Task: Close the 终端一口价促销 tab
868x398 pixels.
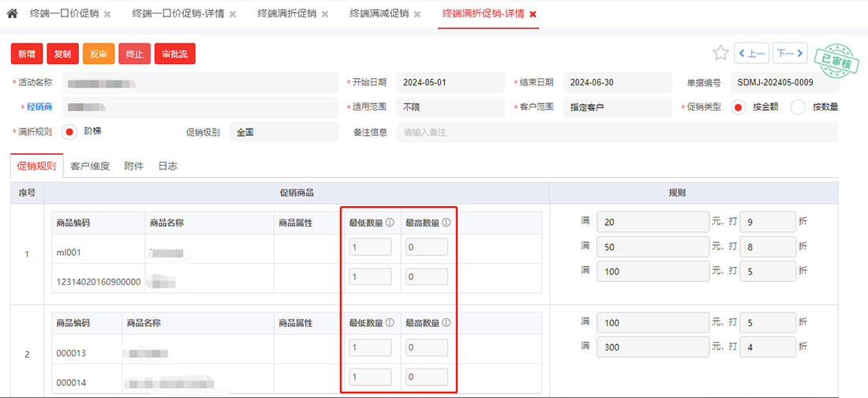Action: pyautogui.click(x=107, y=14)
